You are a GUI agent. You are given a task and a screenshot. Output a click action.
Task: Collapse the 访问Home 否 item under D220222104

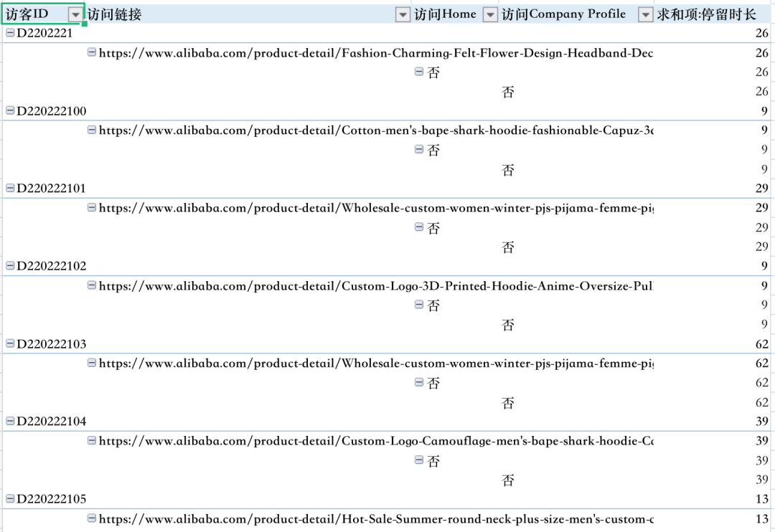tap(419, 460)
